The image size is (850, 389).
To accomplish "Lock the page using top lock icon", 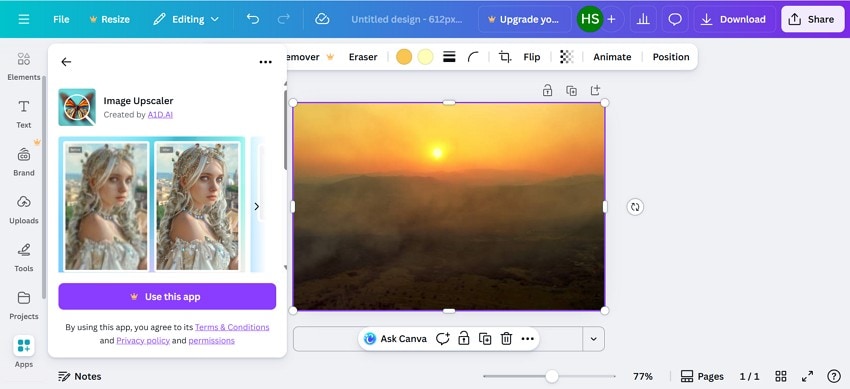I will [548, 90].
